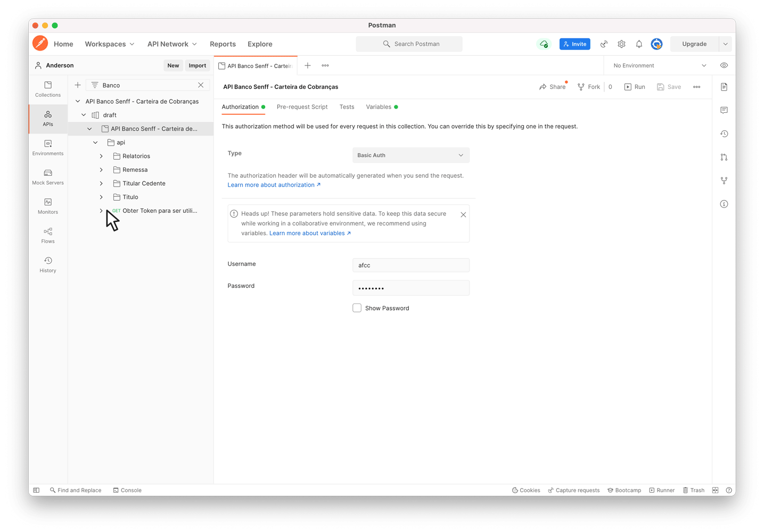Open the Basic Auth type dropdown
764x532 pixels.
point(410,155)
